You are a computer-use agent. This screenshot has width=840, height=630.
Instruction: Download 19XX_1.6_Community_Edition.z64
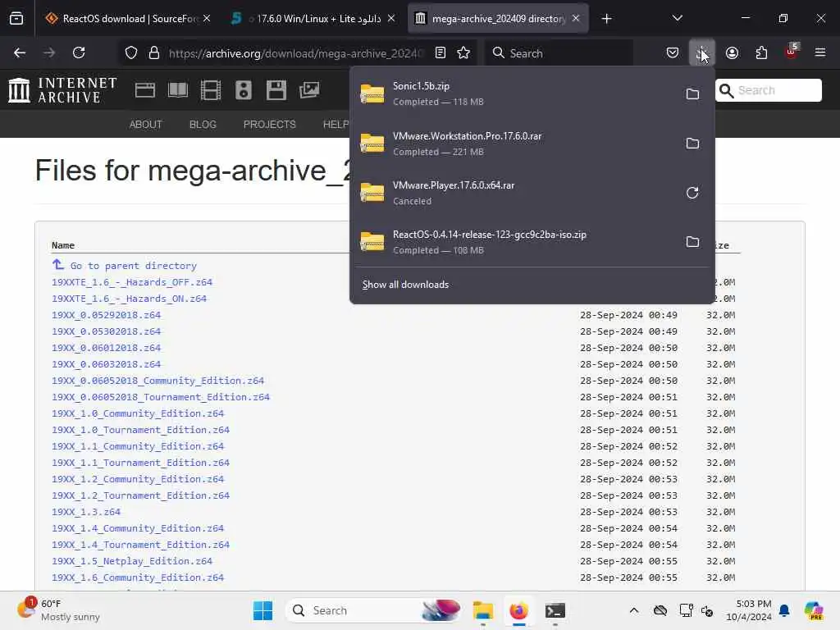click(x=138, y=577)
